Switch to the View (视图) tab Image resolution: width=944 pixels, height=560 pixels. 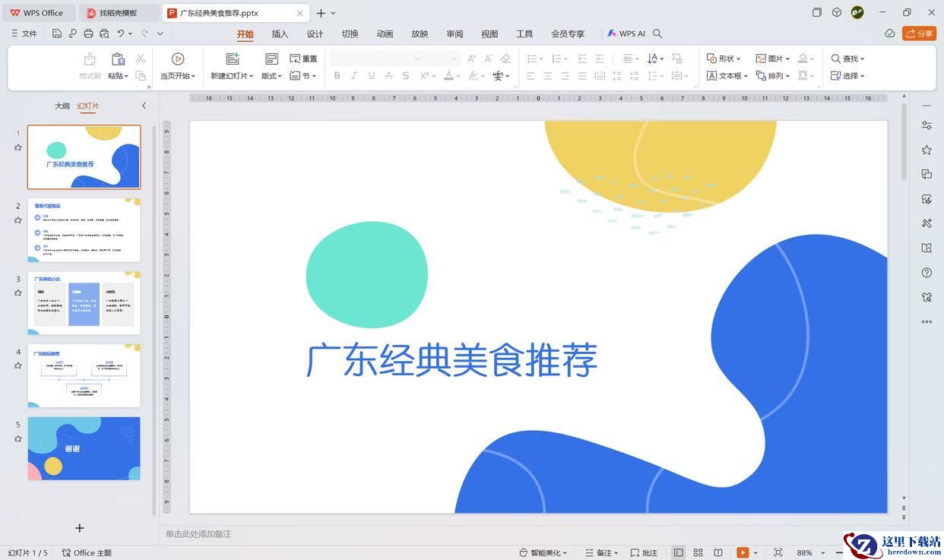(489, 34)
